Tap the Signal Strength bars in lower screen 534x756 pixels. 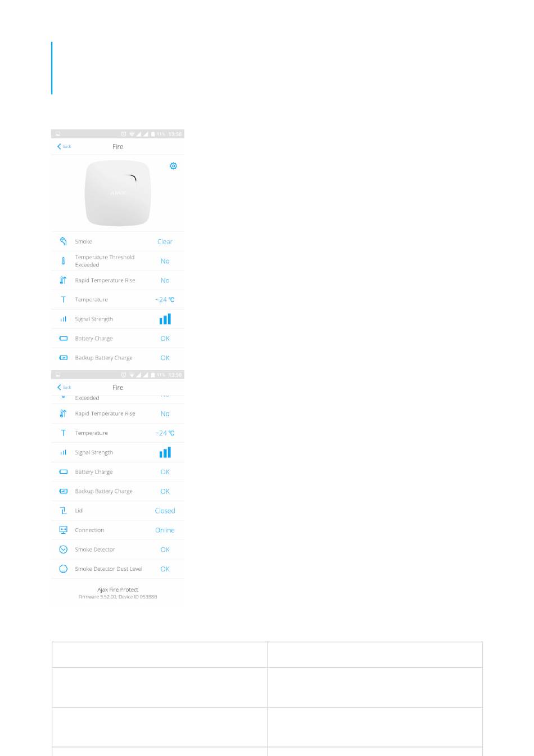pos(165,452)
